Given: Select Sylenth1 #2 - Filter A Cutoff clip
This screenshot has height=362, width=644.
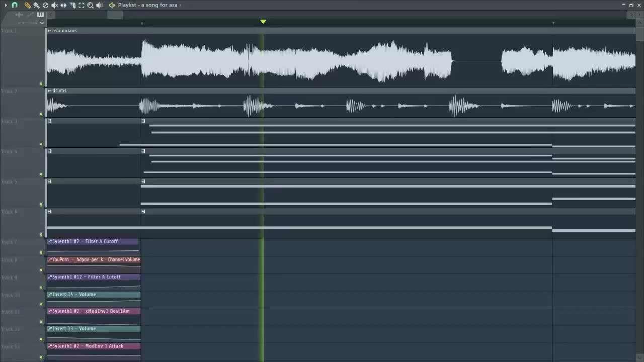Looking at the screenshot, I should tap(93, 241).
